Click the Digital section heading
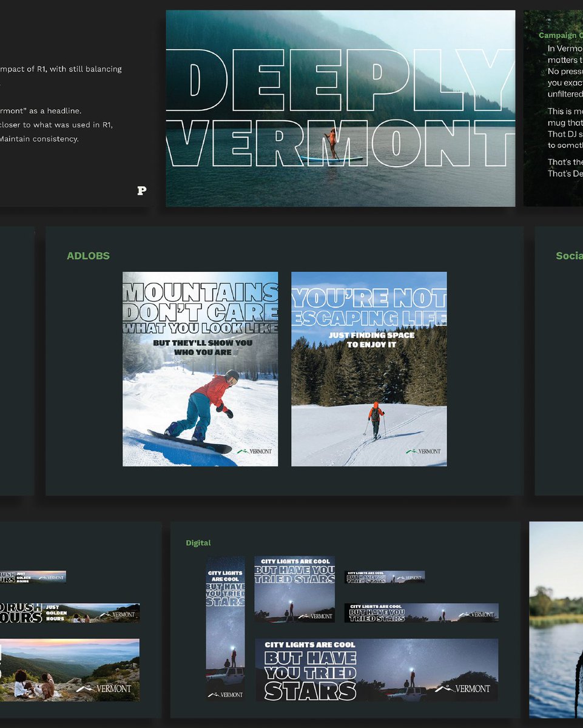 tap(198, 543)
